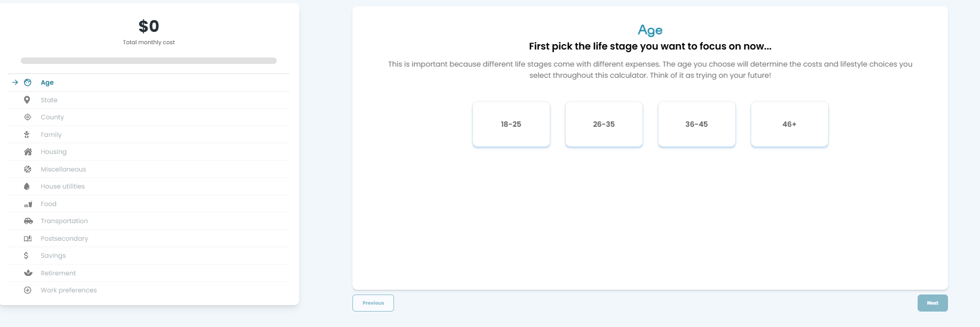Click the Previous button
Viewport: 980px width, 327px height.
coord(373,303)
